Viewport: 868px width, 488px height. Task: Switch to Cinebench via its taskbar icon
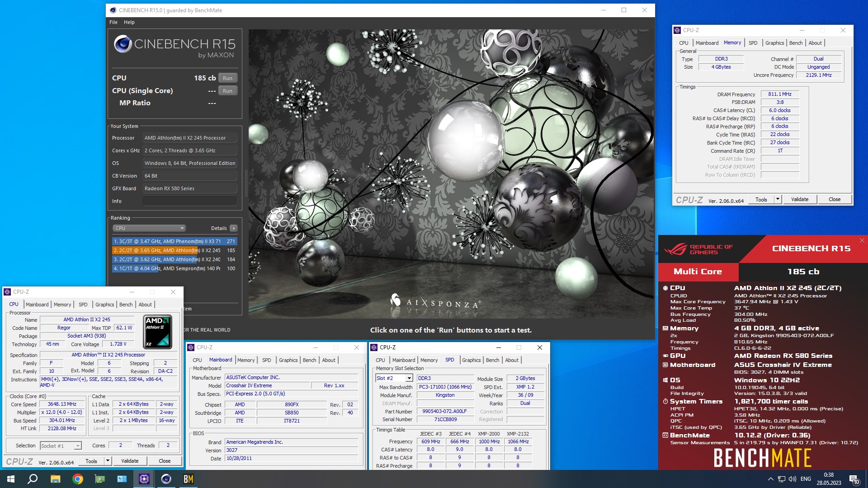pyautogui.click(x=166, y=479)
